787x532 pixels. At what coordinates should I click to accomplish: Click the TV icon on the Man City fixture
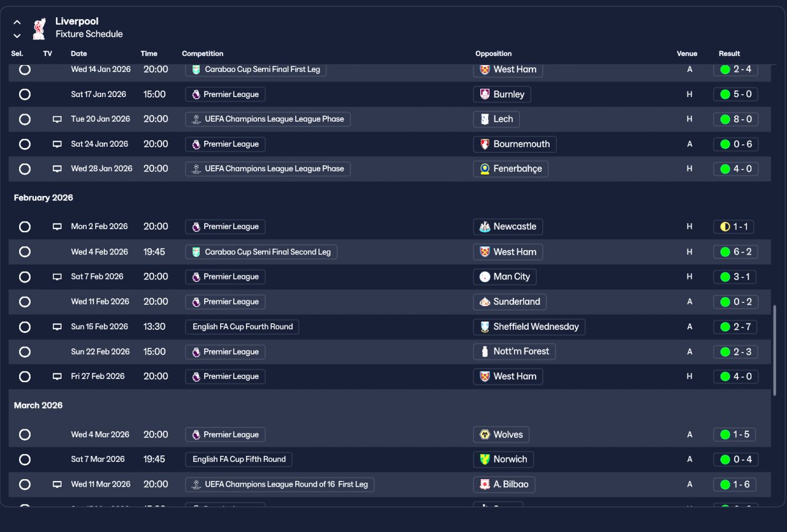click(57, 277)
